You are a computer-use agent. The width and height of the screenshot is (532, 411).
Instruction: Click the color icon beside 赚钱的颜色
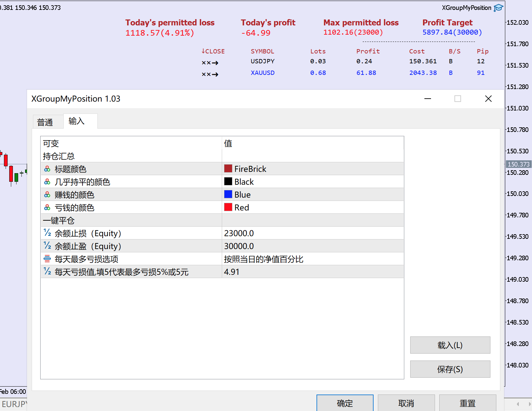(x=47, y=195)
